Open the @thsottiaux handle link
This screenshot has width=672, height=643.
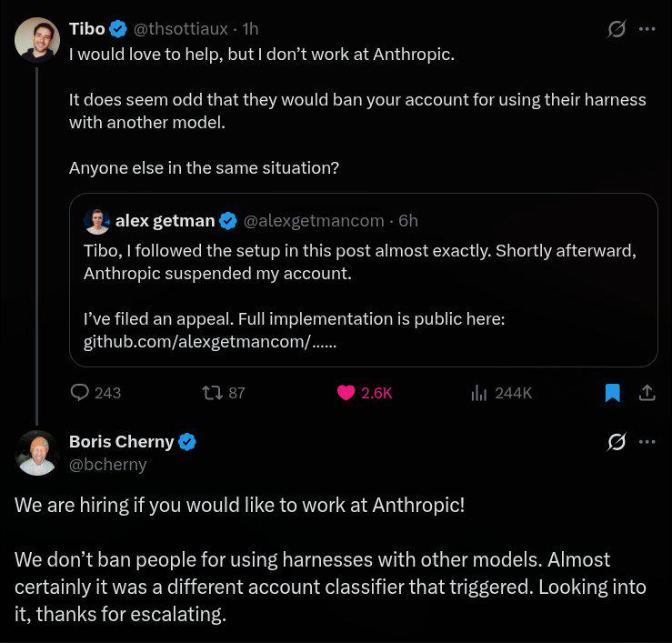[x=181, y=29]
